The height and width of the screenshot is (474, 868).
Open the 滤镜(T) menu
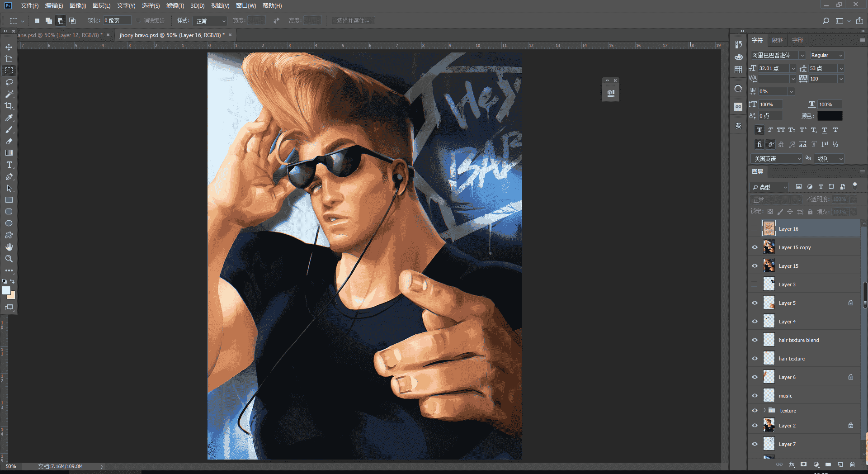[175, 5]
